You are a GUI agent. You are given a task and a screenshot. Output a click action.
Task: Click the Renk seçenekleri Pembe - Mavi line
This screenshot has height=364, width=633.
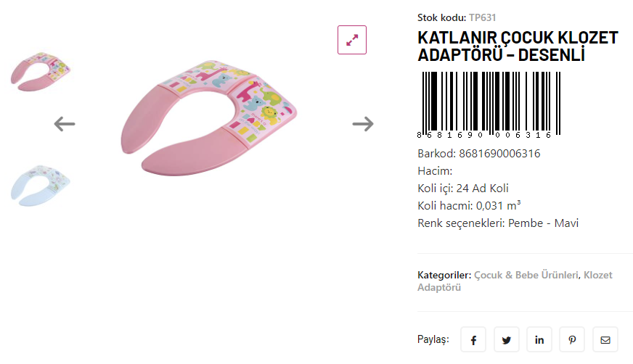click(x=498, y=223)
